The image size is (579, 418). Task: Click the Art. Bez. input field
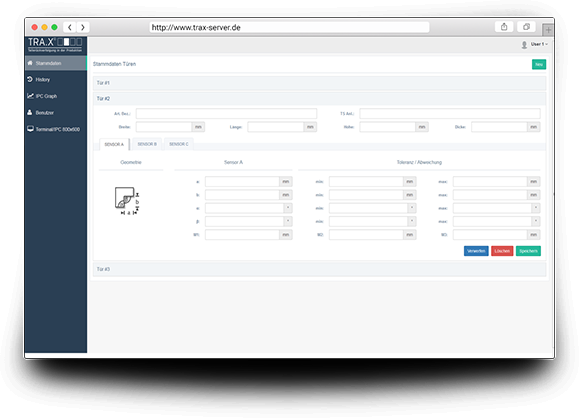[226, 113]
